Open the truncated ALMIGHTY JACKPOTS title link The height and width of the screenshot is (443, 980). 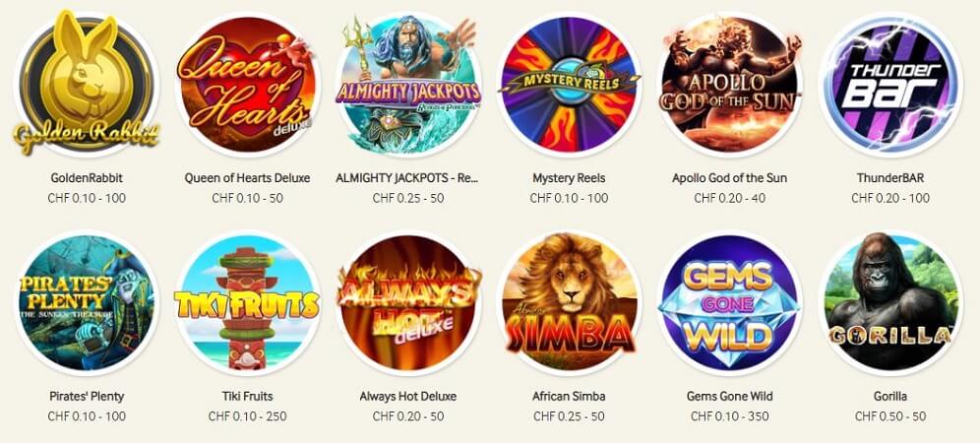click(407, 178)
